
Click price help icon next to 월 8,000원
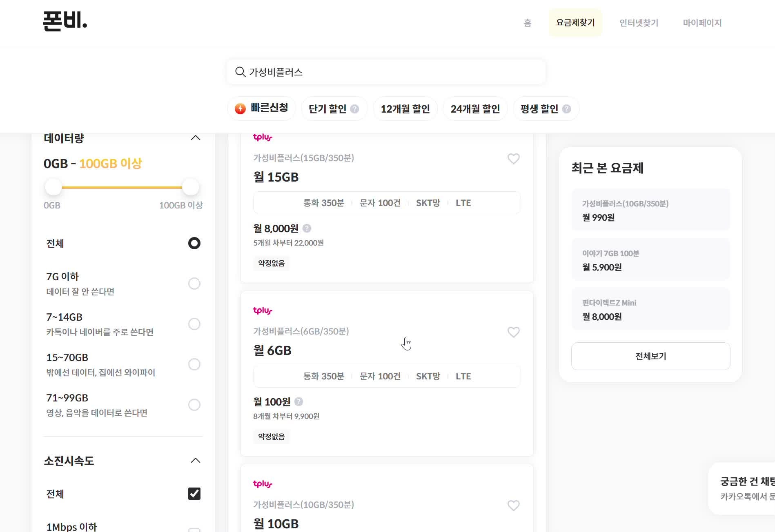[x=307, y=228]
